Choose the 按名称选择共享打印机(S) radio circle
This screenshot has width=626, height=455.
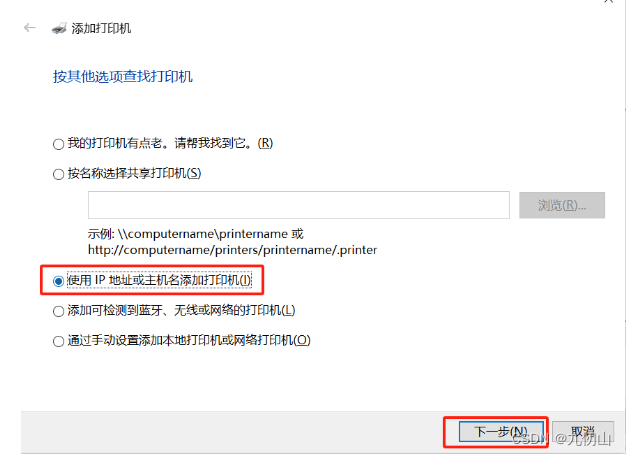tap(58, 174)
